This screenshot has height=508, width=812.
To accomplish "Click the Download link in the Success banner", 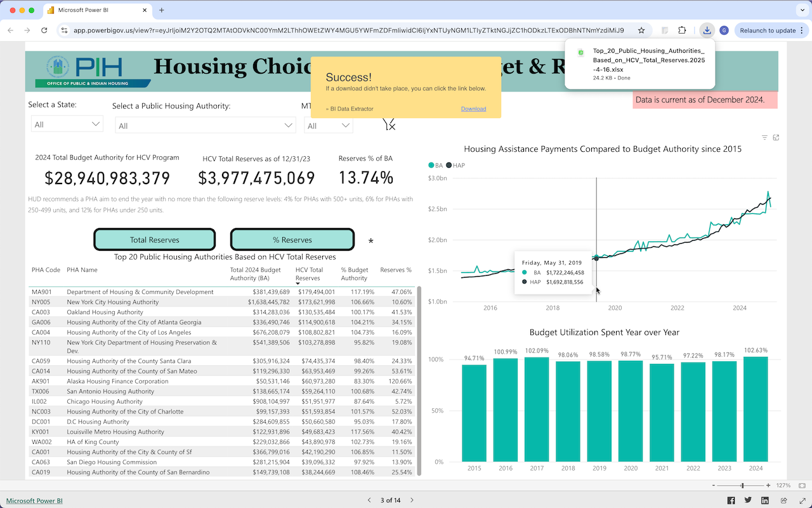I will pos(473,109).
